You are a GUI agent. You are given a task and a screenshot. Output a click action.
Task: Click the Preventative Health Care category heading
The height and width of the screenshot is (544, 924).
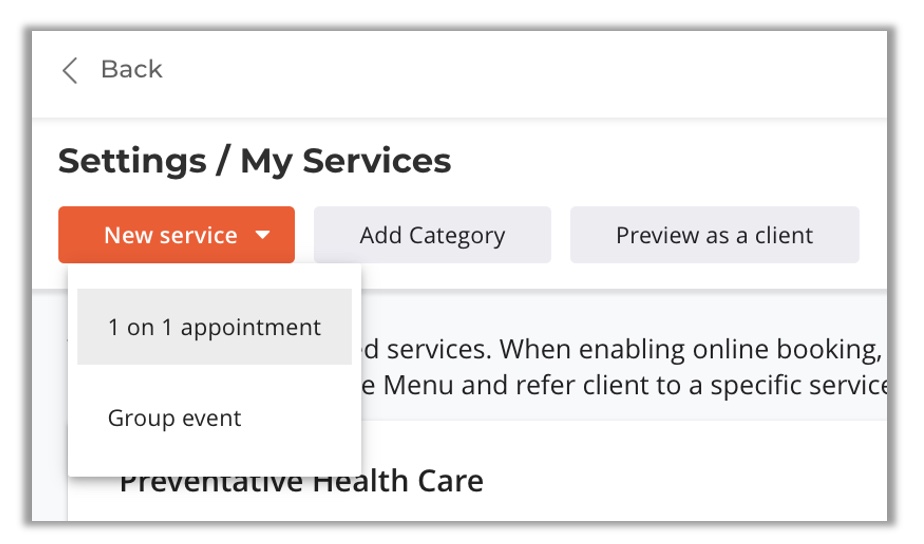(301, 482)
